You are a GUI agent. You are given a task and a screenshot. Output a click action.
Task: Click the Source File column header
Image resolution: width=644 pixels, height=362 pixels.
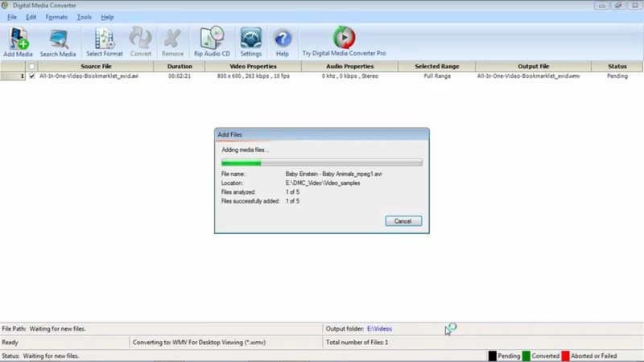(96, 66)
